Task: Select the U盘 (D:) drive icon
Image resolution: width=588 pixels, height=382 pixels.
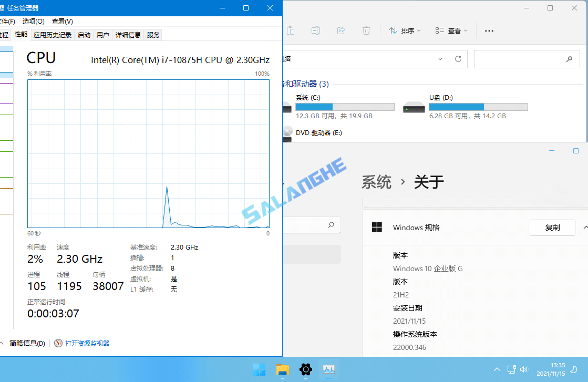Action: (x=414, y=108)
